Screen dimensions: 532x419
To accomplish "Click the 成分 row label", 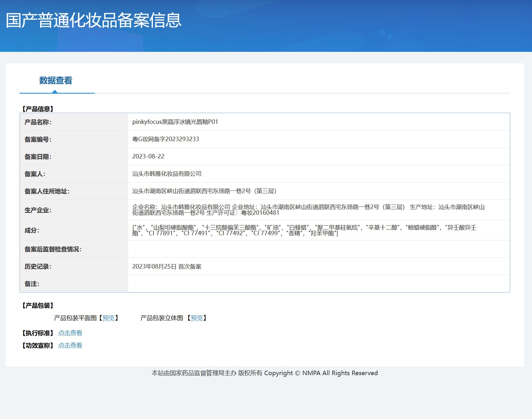I will (32, 230).
